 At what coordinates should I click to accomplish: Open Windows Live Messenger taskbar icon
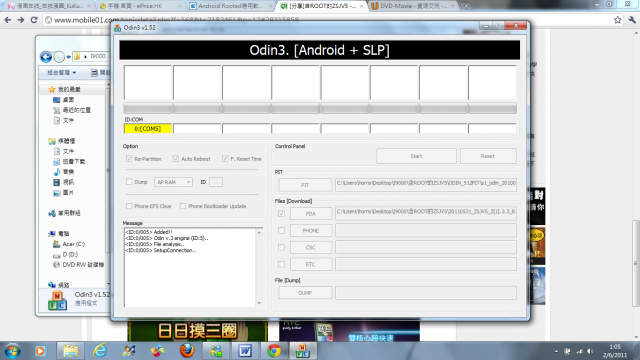[x=216, y=351]
